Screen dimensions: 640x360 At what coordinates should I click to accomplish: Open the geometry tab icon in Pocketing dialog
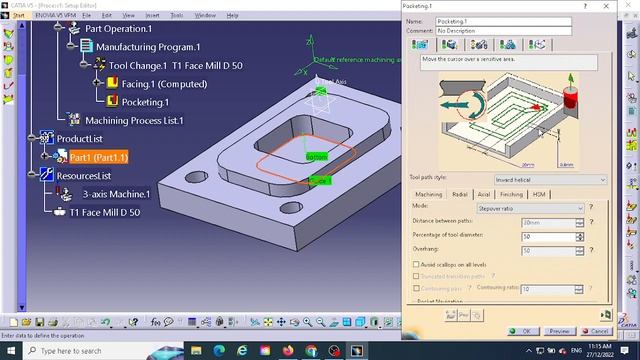click(x=449, y=44)
